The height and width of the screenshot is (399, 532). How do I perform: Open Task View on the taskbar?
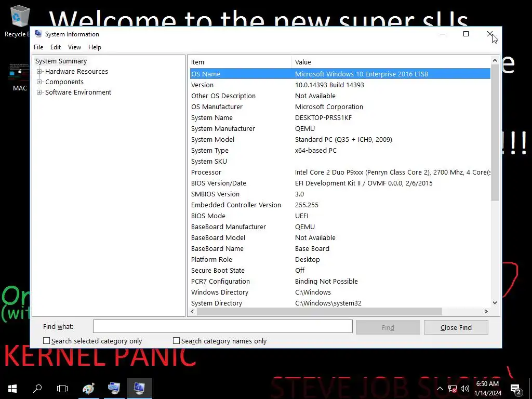(x=62, y=388)
